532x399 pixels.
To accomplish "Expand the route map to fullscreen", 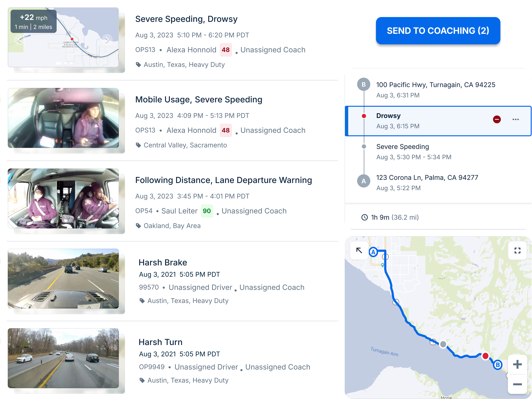I will [x=517, y=250].
